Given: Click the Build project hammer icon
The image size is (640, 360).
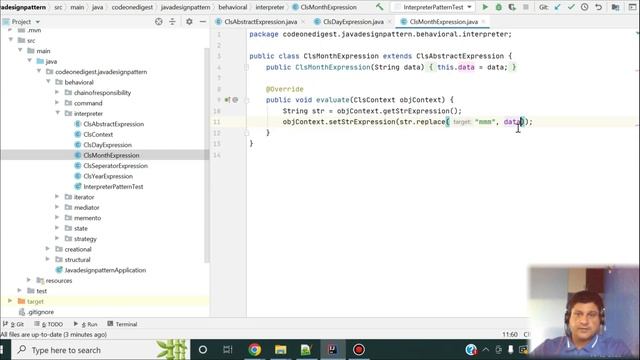Looking at the screenshot, I should (380, 7).
